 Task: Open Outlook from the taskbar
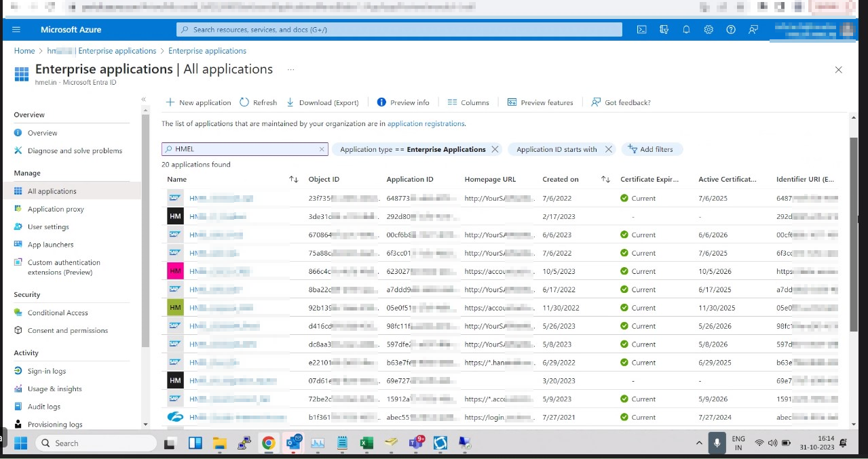294,443
